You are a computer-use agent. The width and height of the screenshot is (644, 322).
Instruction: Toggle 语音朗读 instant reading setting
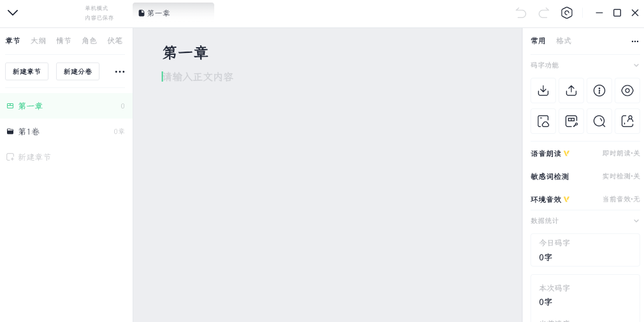(x=621, y=153)
